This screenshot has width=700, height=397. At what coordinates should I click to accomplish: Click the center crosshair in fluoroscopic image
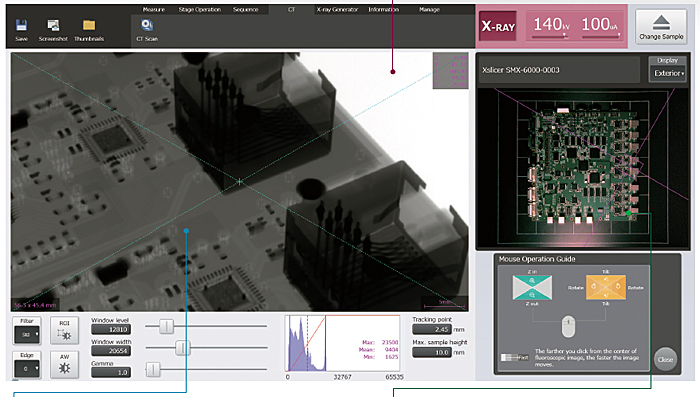click(x=239, y=182)
